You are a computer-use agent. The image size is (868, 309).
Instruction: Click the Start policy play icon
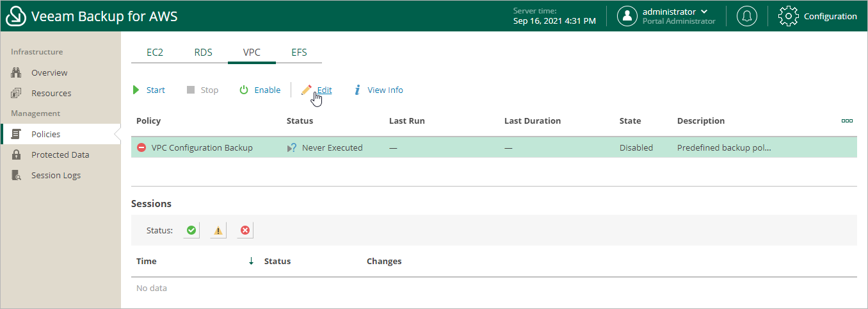[136, 90]
